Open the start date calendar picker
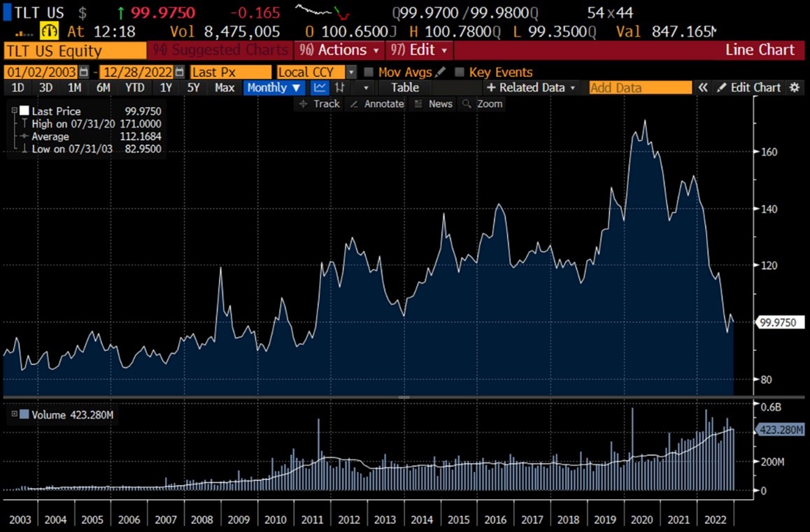Image resolution: width=810 pixels, height=532 pixels. [84, 72]
